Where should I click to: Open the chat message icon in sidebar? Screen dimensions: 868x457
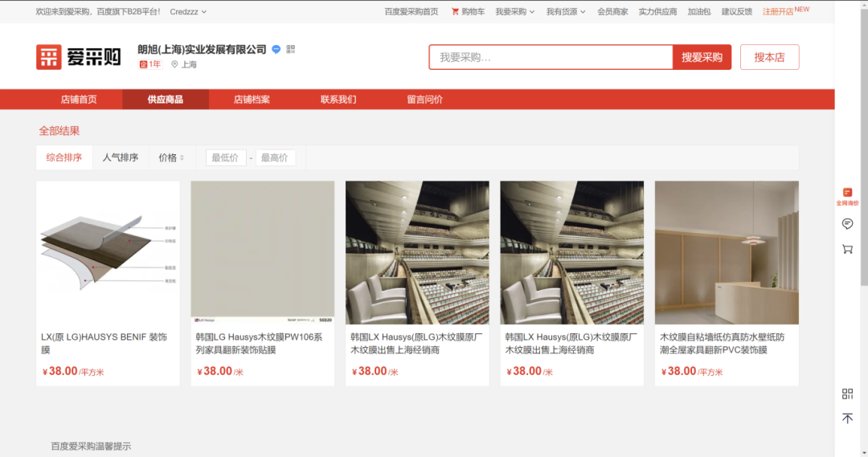coord(847,224)
